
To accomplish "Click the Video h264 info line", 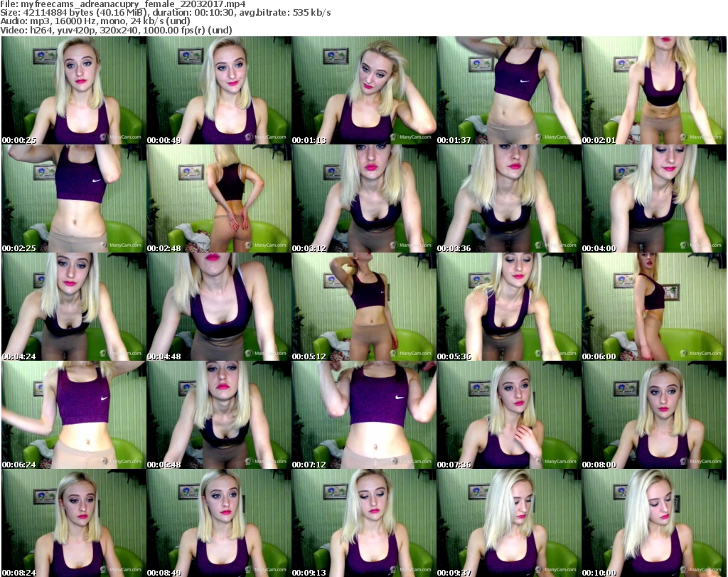I will [x=116, y=30].
